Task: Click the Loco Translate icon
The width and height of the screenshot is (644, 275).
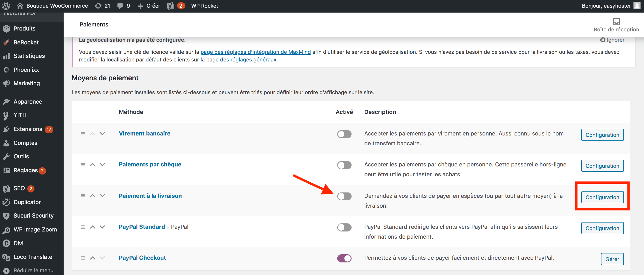Action: coord(6,257)
